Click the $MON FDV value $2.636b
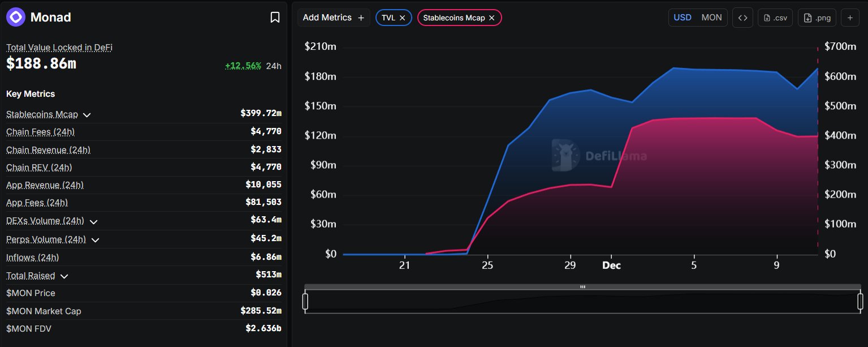 [x=264, y=328]
